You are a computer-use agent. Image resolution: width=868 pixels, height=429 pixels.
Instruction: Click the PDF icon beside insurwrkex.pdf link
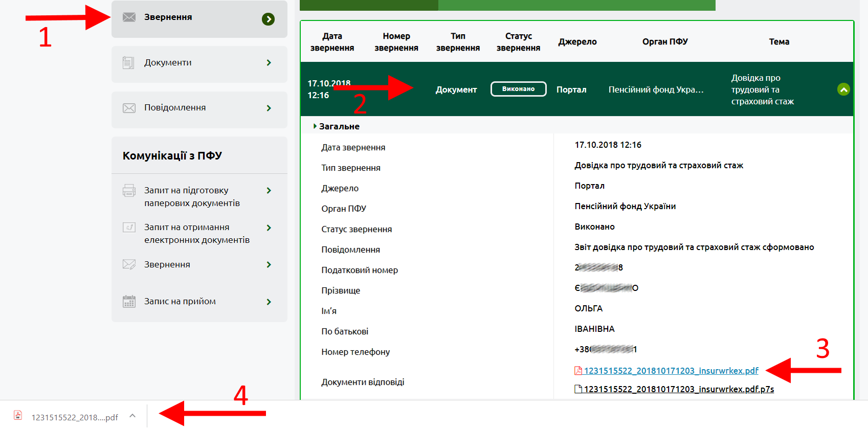[x=578, y=371]
